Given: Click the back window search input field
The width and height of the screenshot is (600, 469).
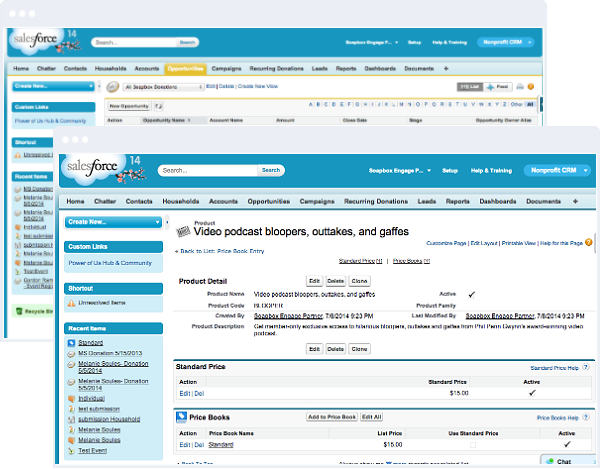Looking at the screenshot, I should pyautogui.click(x=134, y=42).
